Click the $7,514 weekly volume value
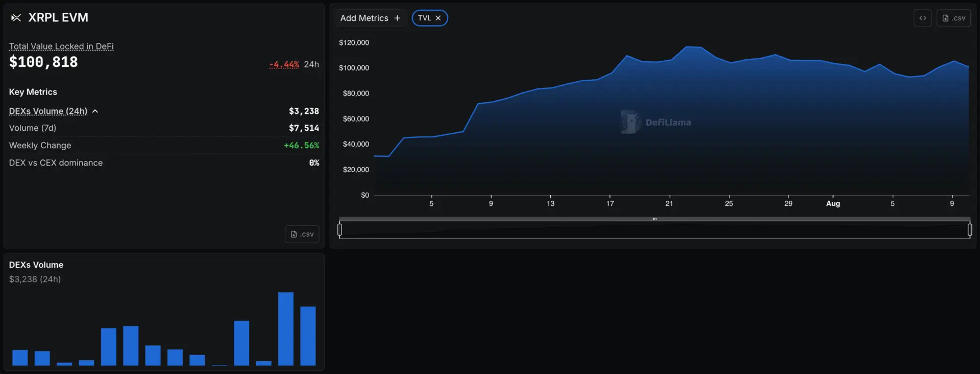Image resolution: width=980 pixels, height=374 pixels. (304, 128)
